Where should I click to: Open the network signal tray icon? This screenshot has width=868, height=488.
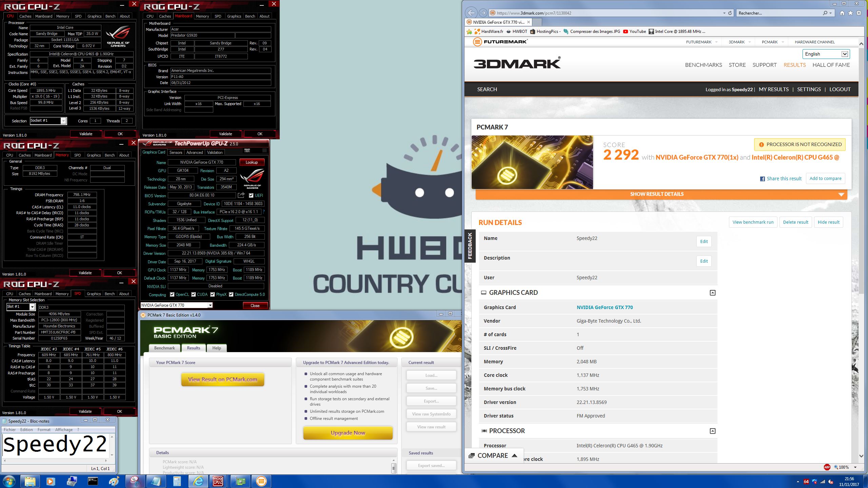click(x=822, y=482)
